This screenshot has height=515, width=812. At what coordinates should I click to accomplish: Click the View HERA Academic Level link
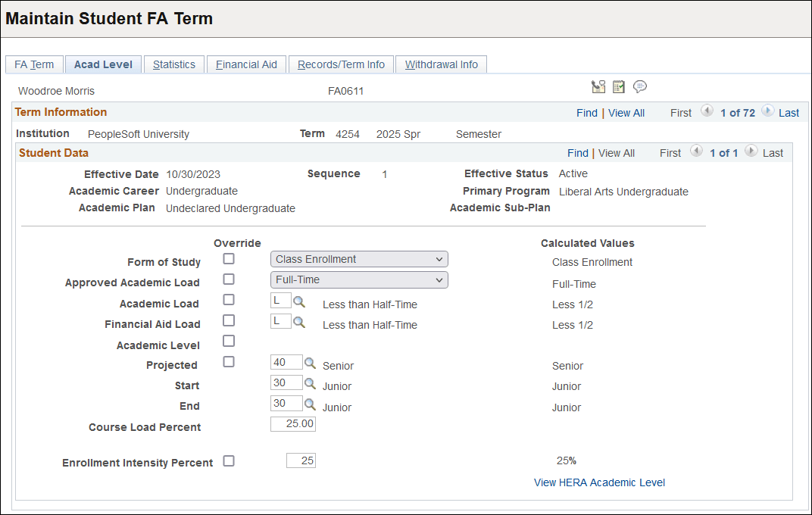tap(599, 482)
